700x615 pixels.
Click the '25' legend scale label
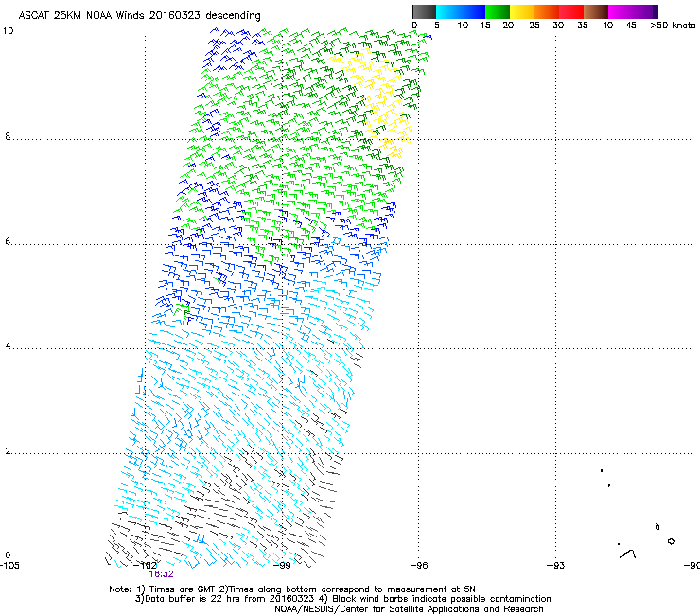[534, 26]
